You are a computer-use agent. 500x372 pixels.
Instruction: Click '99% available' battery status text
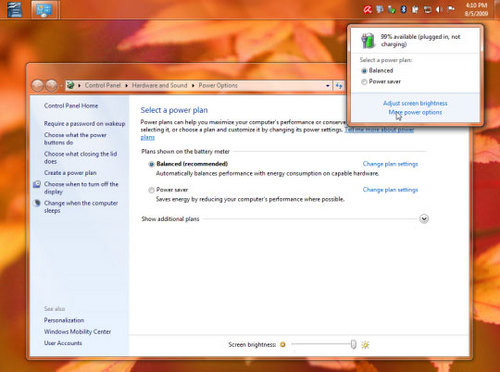pyautogui.click(x=421, y=40)
